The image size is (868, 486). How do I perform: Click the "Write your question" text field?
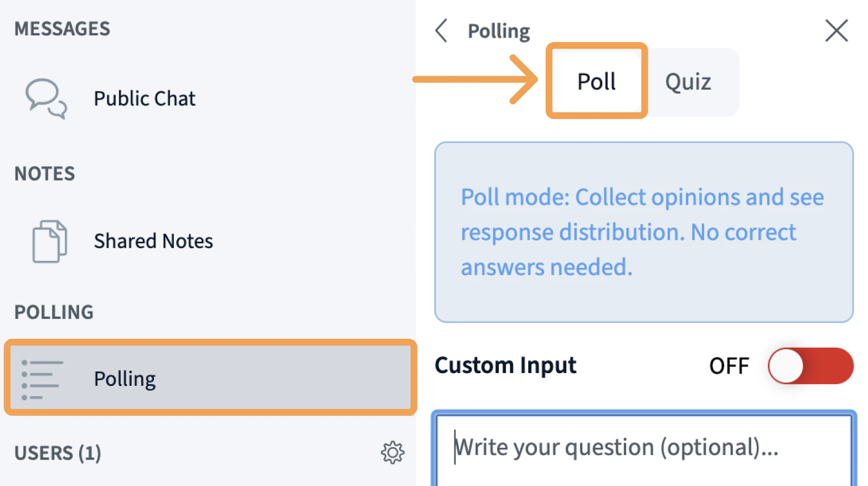point(642,448)
